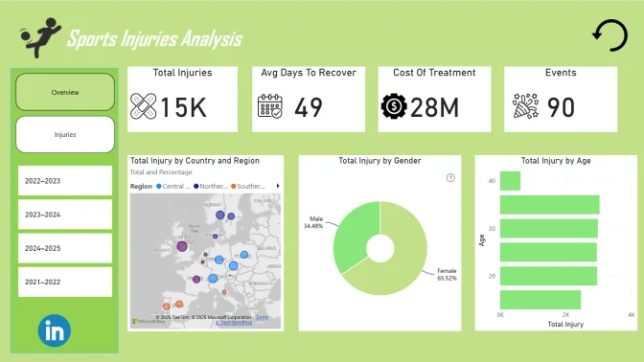Viewport: 644px width, 362px height.
Task: Switch to the Injuries page
Action: point(65,134)
